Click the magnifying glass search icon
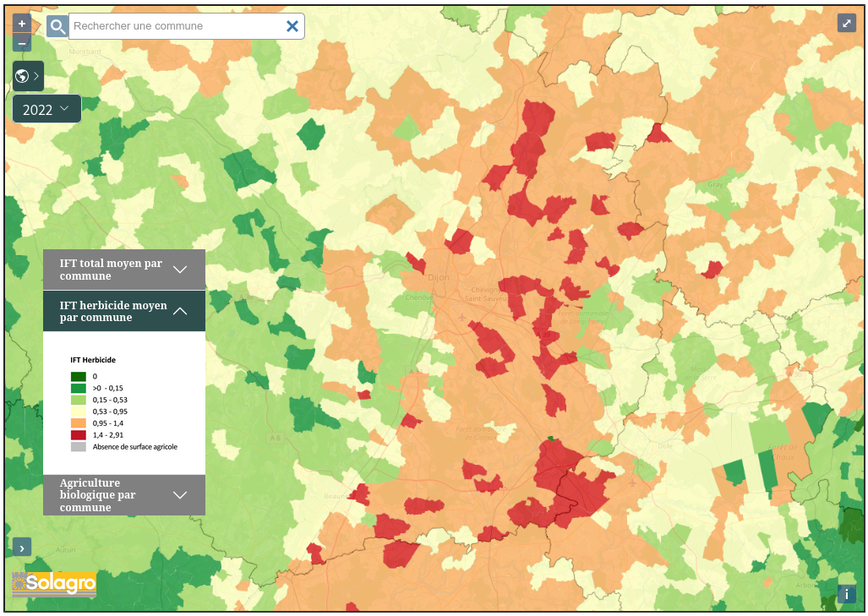The height and width of the screenshot is (616, 868). tap(57, 26)
